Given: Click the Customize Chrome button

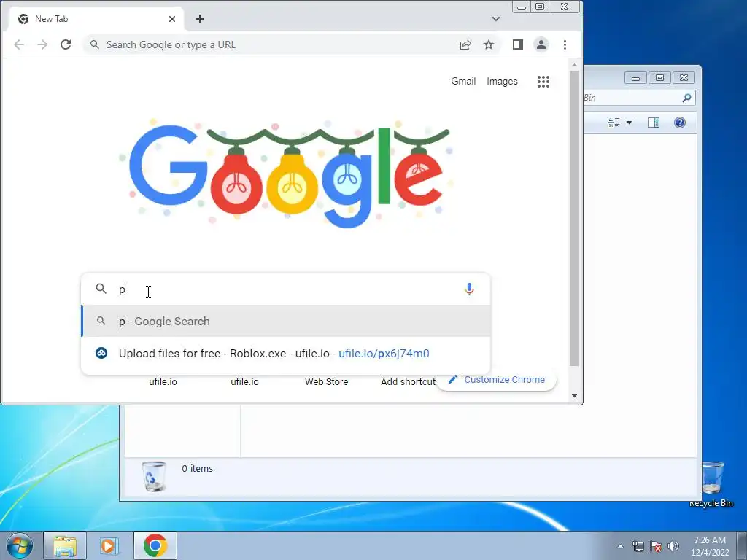Looking at the screenshot, I should (x=496, y=380).
